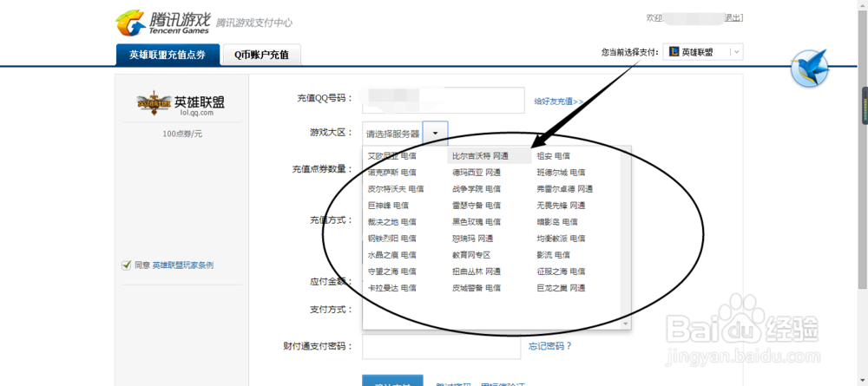Viewport: 868px width, 386px height.
Task: Switch to the 英雄联盟充值点券 tab
Action: tap(168, 55)
